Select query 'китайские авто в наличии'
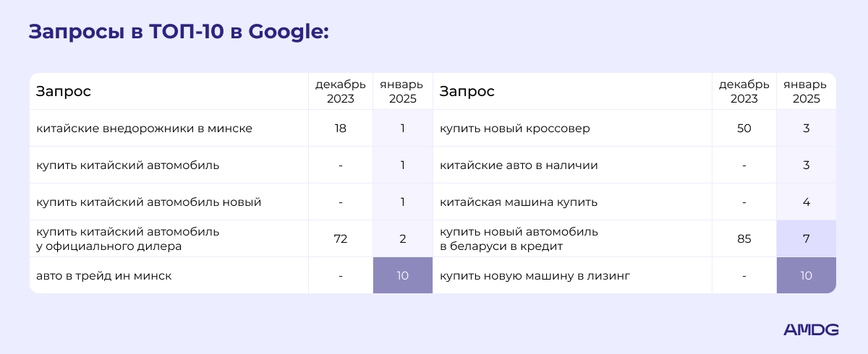This screenshot has height=354, width=868. (519, 165)
